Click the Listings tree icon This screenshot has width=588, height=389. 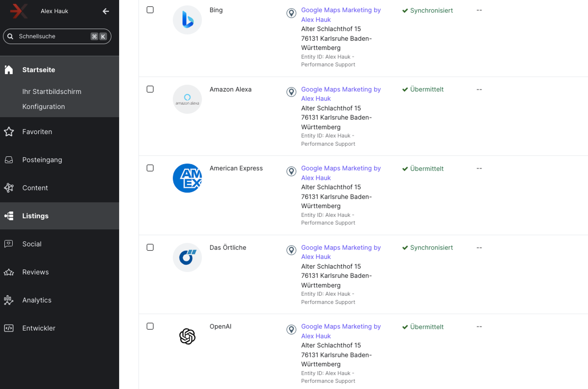tap(9, 216)
